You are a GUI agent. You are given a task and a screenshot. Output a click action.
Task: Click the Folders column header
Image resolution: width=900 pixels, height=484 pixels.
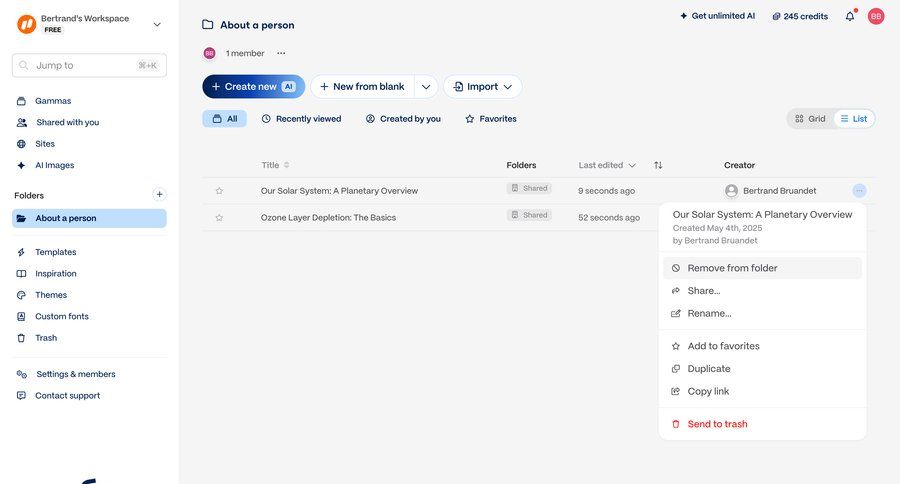[x=521, y=165]
